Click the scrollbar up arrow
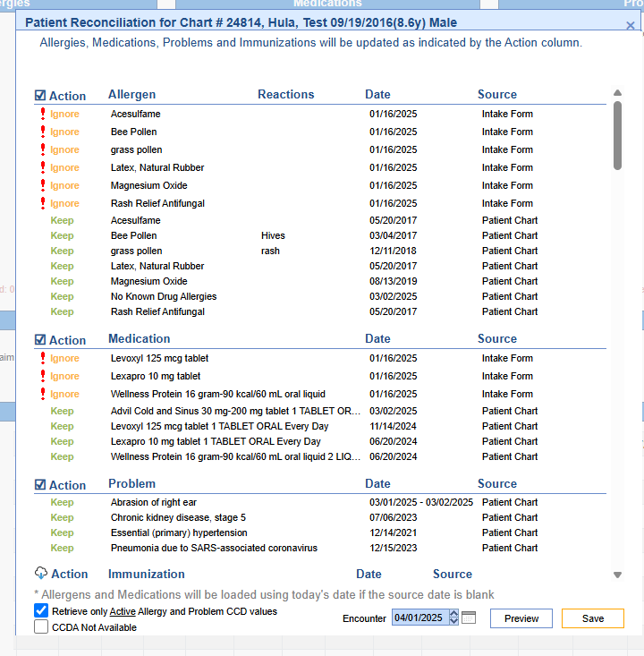The width and height of the screenshot is (644, 656). pyautogui.click(x=617, y=93)
